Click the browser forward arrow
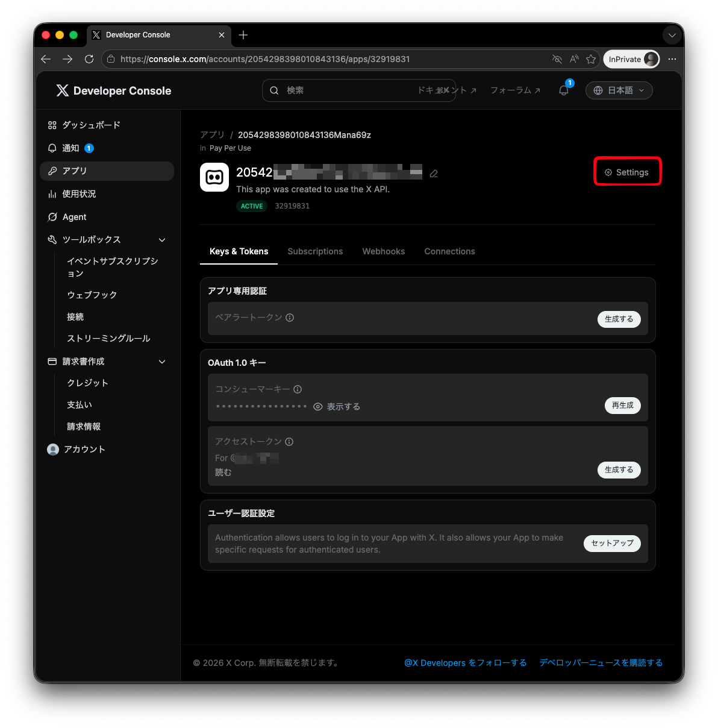 click(x=67, y=59)
